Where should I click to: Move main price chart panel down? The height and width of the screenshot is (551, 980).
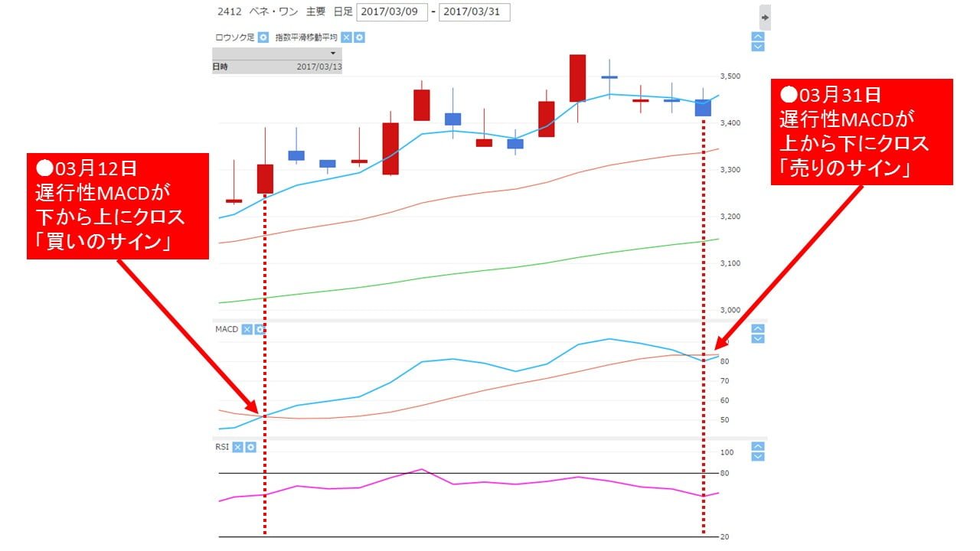coord(758,46)
